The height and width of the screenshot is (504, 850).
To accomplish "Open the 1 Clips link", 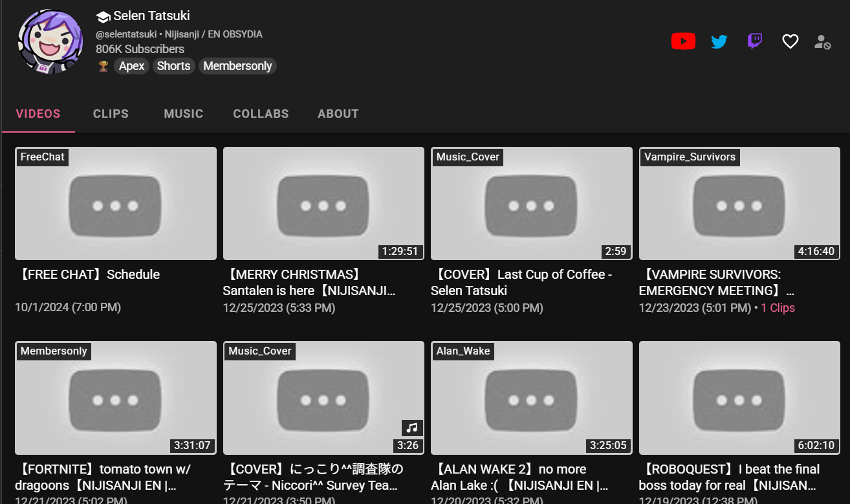I will (x=778, y=308).
